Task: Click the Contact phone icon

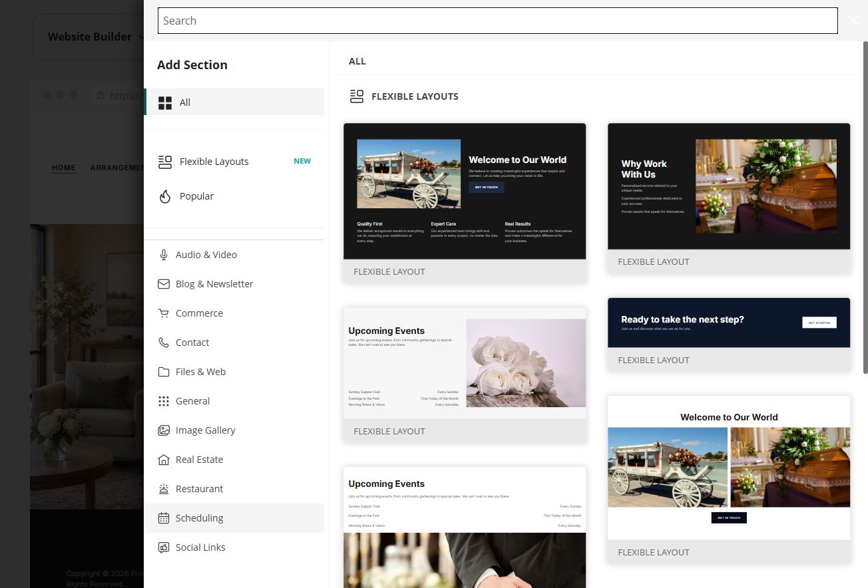Action: (x=163, y=343)
